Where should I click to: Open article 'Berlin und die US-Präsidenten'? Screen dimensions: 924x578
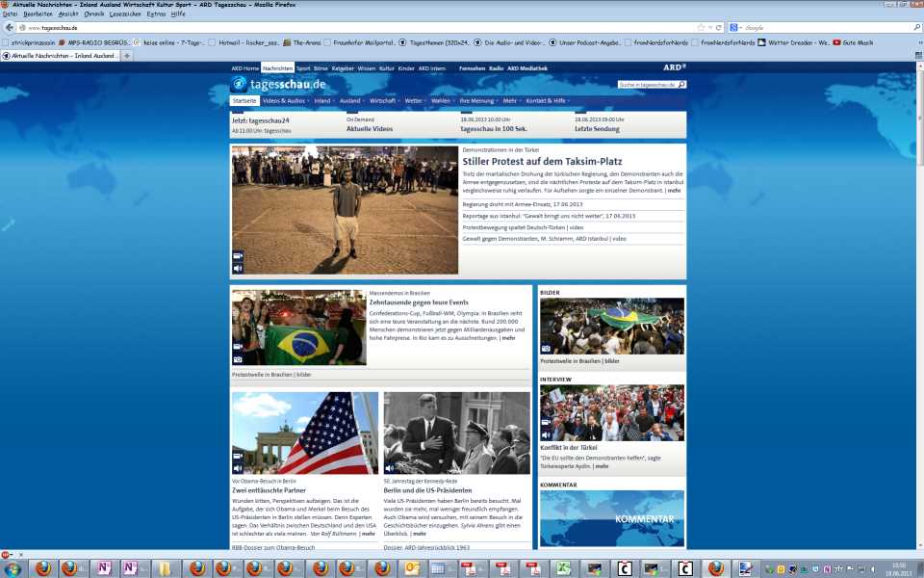tap(427, 490)
